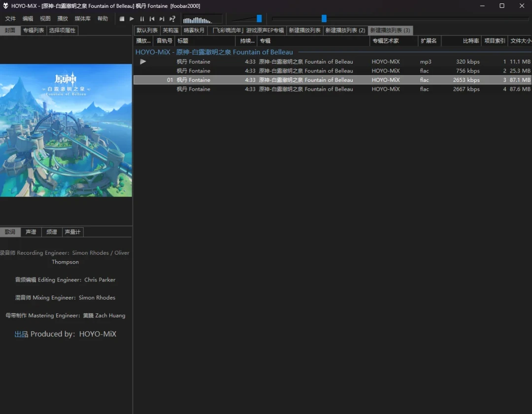
Task: Switch to the 封面 tab
Action: click(10, 31)
